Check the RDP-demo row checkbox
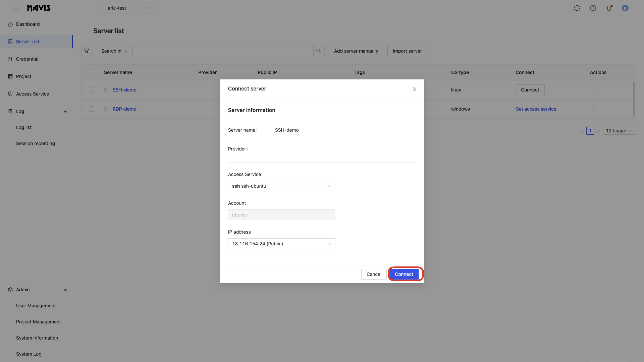644x362 pixels. click(92, 109)
